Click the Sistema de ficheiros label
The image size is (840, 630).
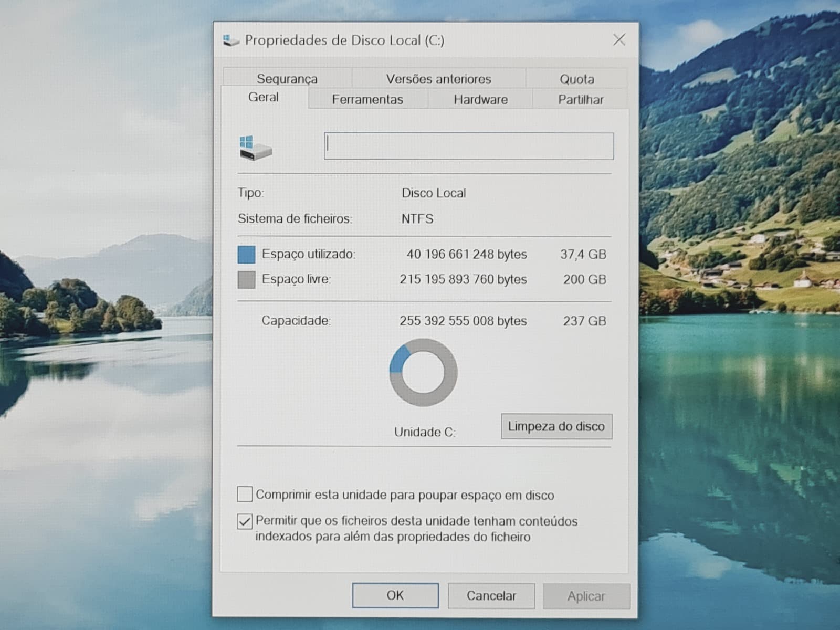295,218
